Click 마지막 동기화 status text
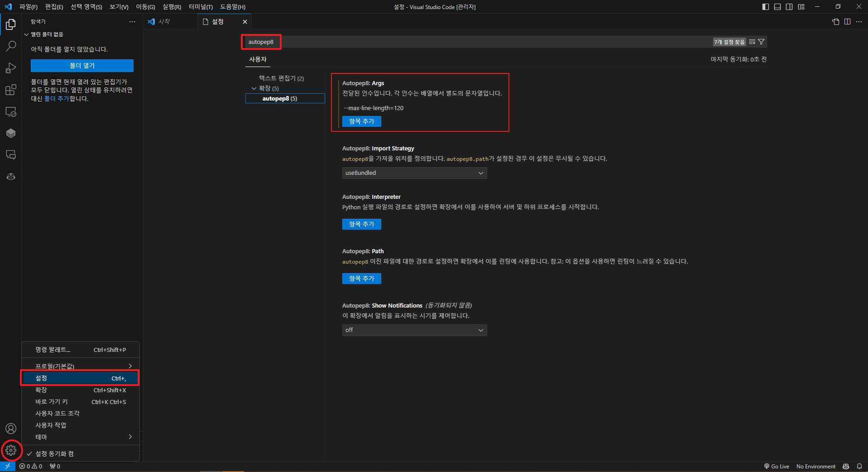The width and height of the screenshot is (868, 472). 739,59
